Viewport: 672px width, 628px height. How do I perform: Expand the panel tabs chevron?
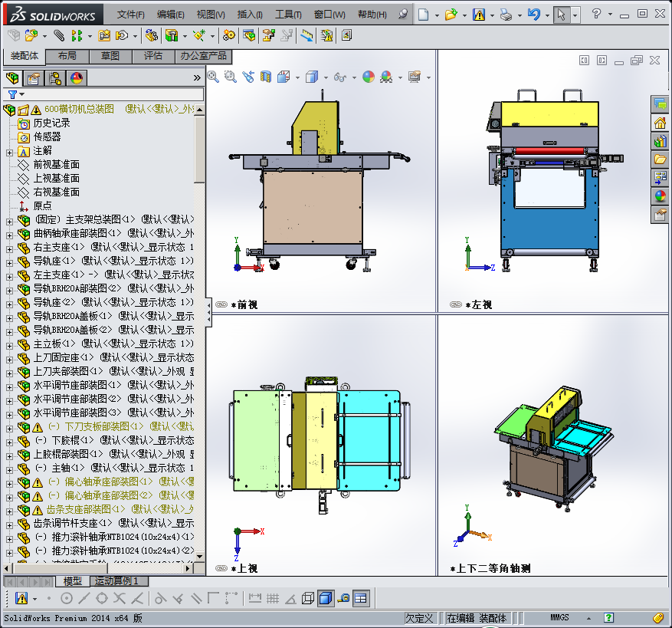[197, 78]
